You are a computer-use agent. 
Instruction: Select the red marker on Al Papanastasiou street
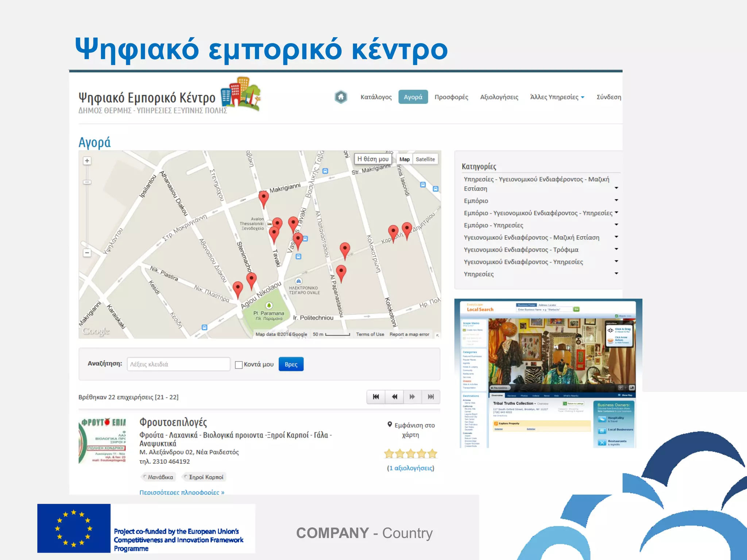341,274
